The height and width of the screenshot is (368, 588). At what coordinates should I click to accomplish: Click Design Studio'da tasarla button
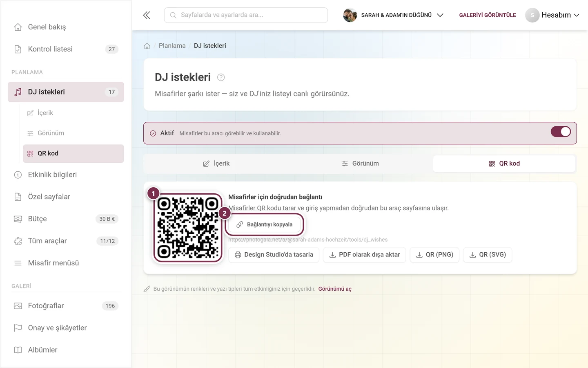(x=274, y=255)
